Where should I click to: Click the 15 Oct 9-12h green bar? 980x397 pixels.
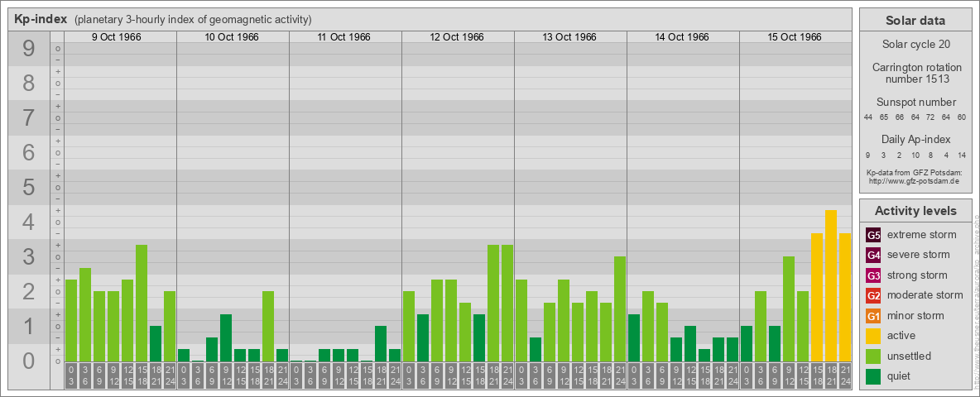click(x=789, y=309)
